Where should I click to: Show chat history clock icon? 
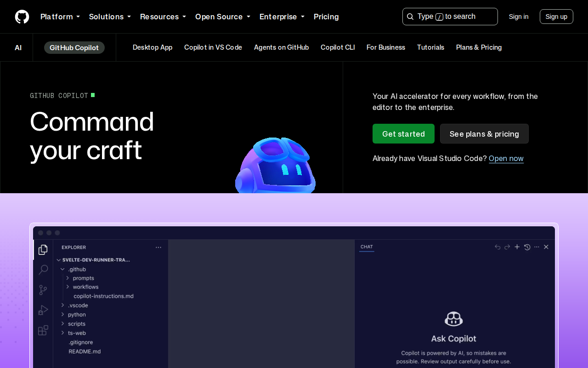(x=527, y=247)
